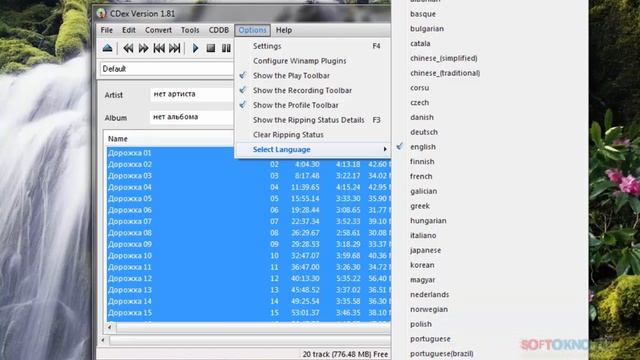Stop playback with the Stop icon
The width and height of the screenshot is (640, 360).
(211, 48)
